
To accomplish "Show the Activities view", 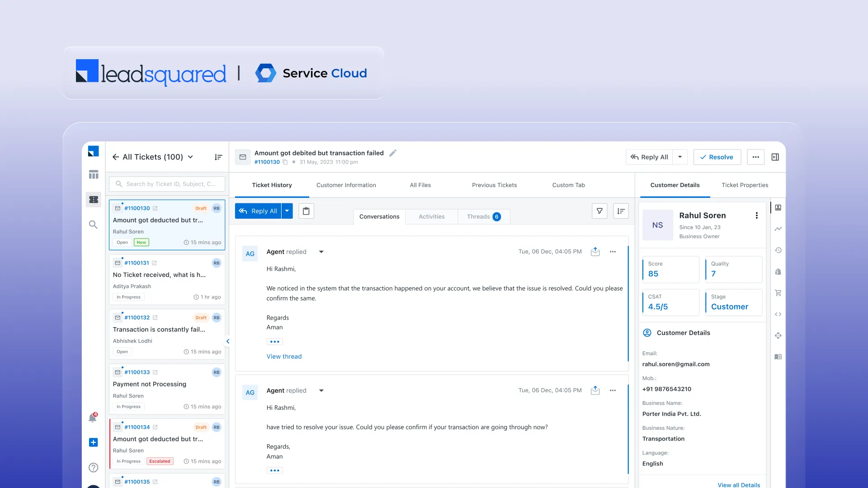I will click(432, 216).
